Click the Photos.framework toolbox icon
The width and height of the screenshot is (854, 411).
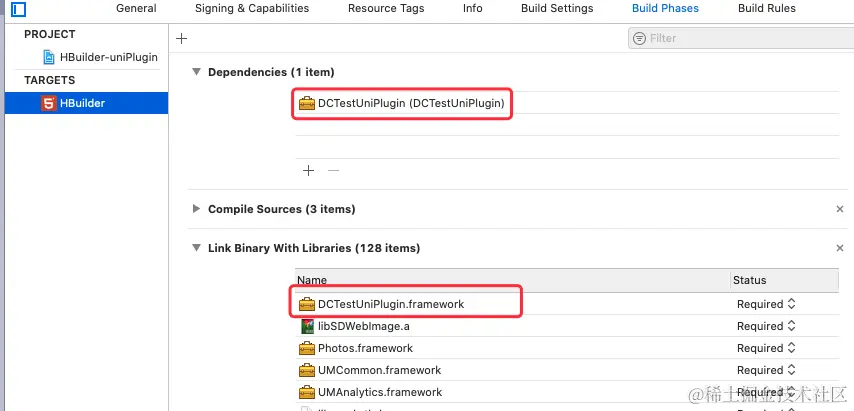(307, 348)
